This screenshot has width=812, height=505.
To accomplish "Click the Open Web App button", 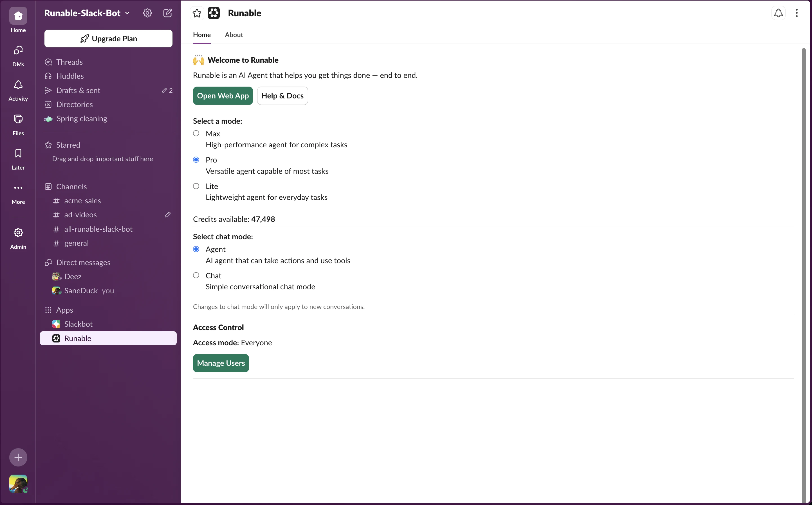I will (x=223, y=96).
